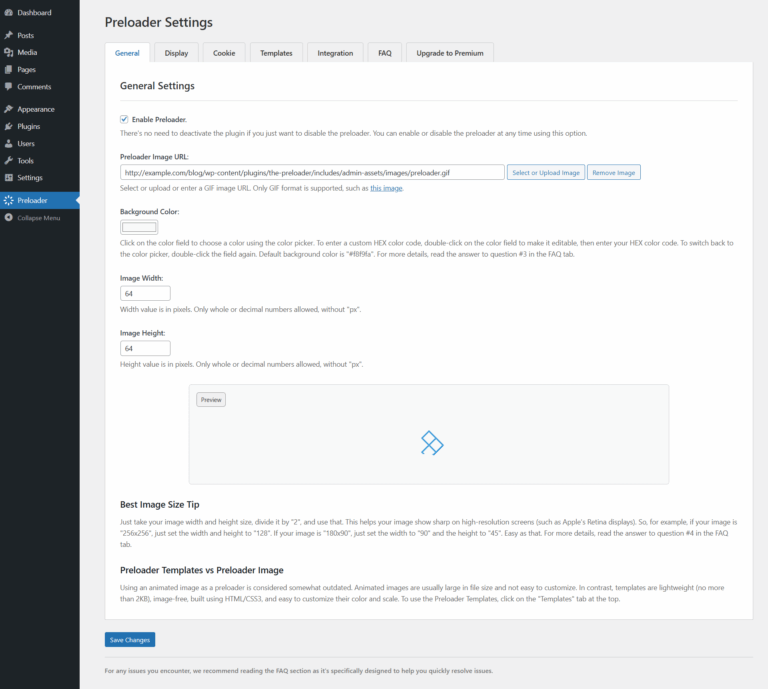Screen dimensions: 768x689
Task: Click the 'Background Color:' label
Action: 149,212
